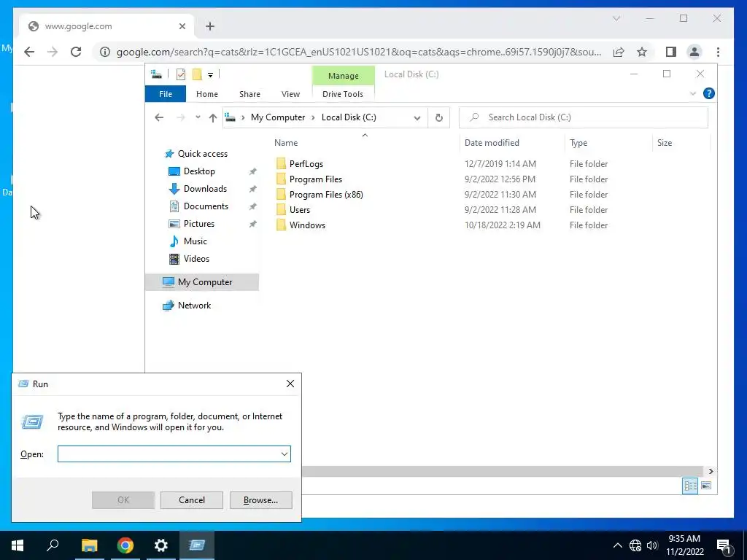Open the Chrome profile avatar
Image resolution: width=747 pixels, height=560 pixels.
click(x=694, y=52)
